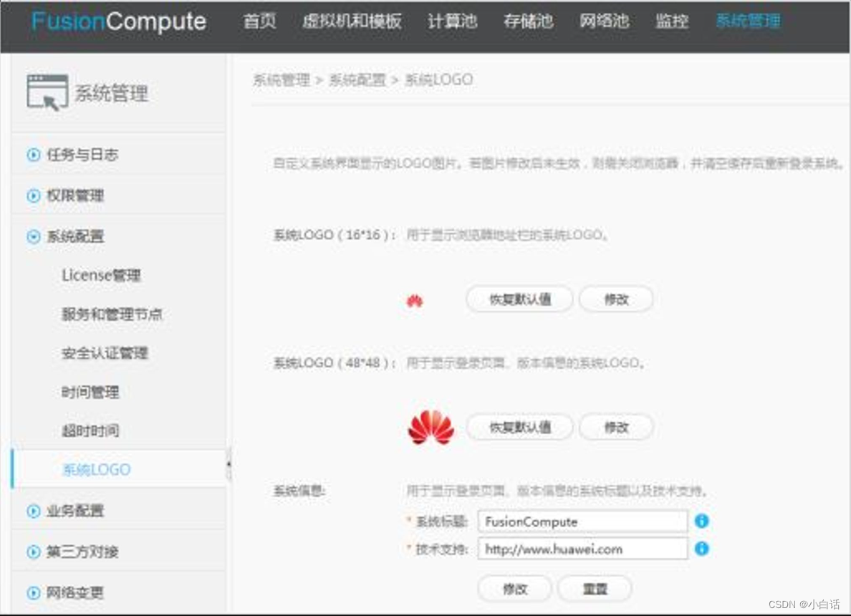Restore default for the 48*48 logo

[x=519, y=427]
